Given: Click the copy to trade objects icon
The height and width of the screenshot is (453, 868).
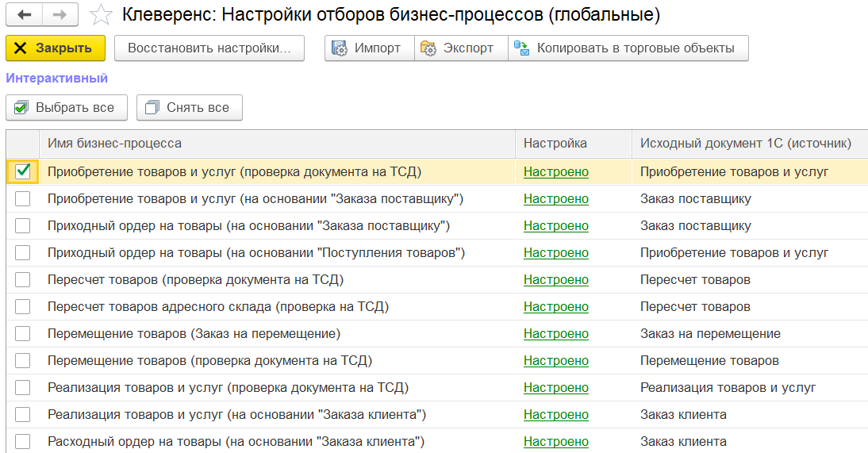Looking at the screenshot, I should point(521,48).
